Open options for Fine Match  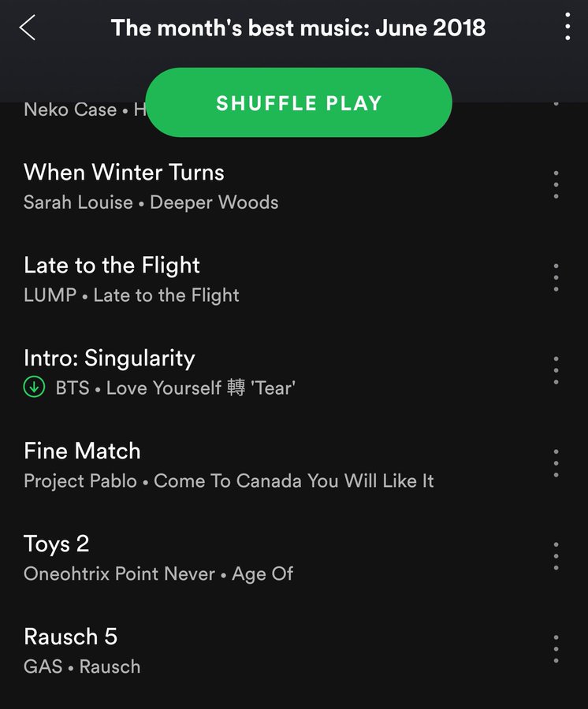[556, 463]
